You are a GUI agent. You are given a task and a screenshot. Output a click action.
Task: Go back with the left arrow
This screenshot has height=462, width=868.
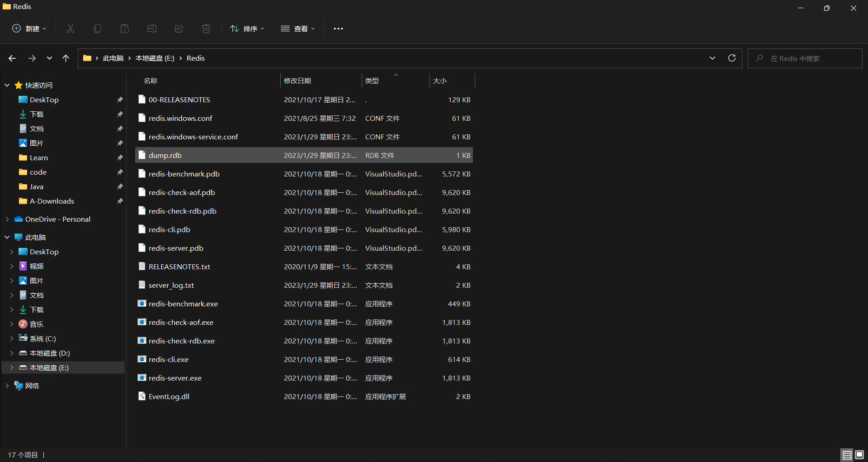pos(12,58)
